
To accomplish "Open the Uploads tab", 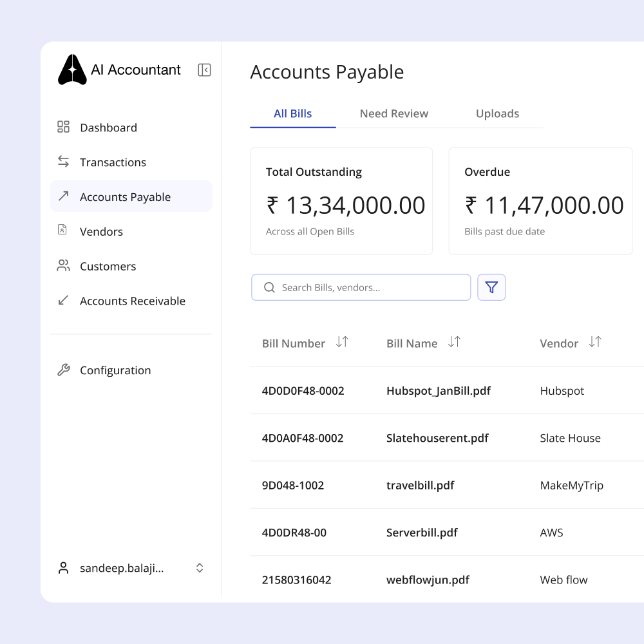I will tap(497, 113).
